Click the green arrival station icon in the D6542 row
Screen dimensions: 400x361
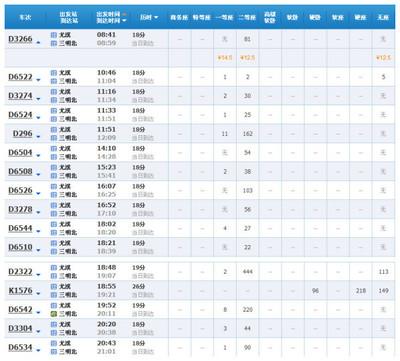coord(53,314)
